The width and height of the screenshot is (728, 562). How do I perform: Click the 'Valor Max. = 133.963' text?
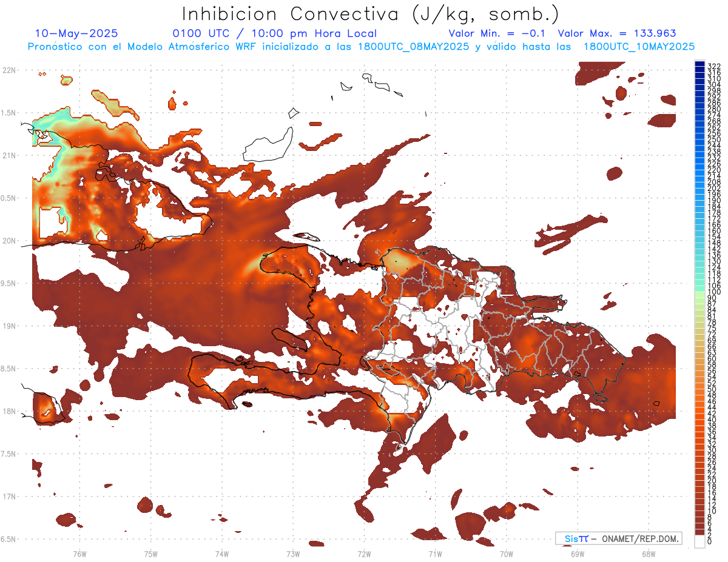click(x=617, y=33)
